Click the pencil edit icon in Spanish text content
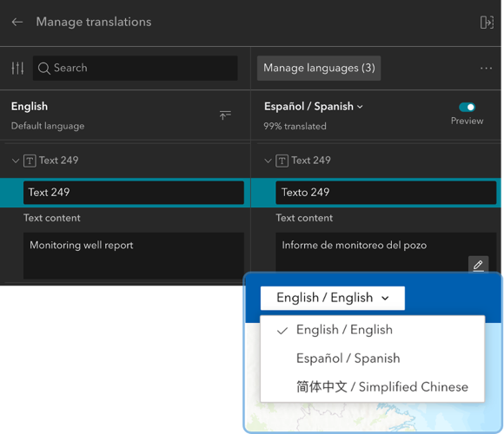The height and width of the screenshot is (434, 504). point(478,265)
